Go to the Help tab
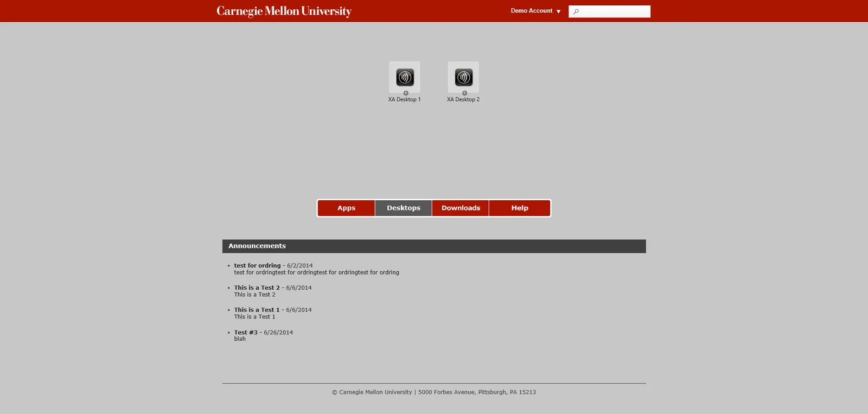 point(520,208)
